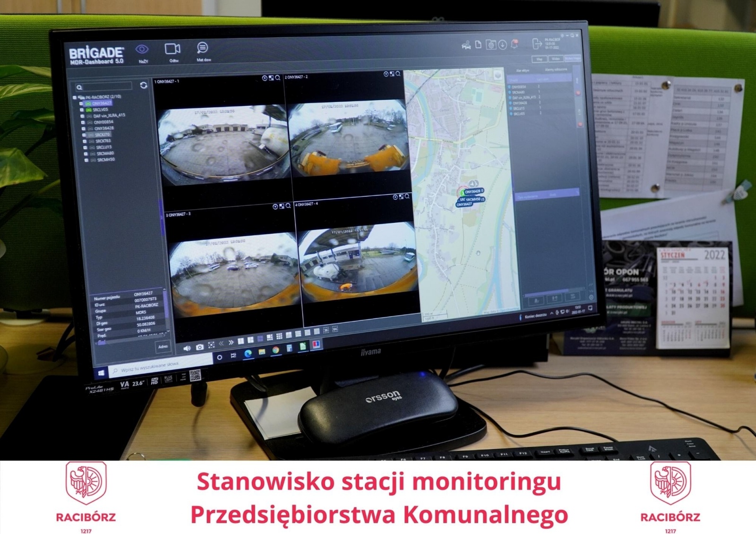Open Microsoft Edge from the taskbar
Viewport: 756px width, 534px height.
248,354
